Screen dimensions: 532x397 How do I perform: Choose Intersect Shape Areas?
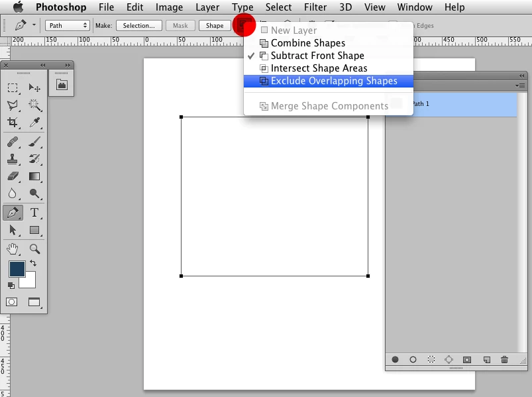pyautogui.click(x=329, y=68)
